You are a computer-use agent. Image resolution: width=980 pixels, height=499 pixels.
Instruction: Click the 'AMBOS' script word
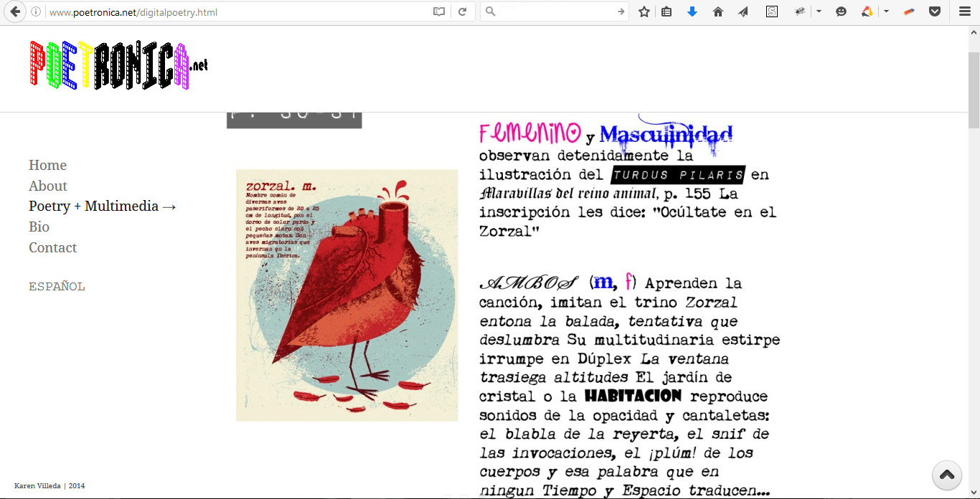pyautogui.click(x=529, y=283)
